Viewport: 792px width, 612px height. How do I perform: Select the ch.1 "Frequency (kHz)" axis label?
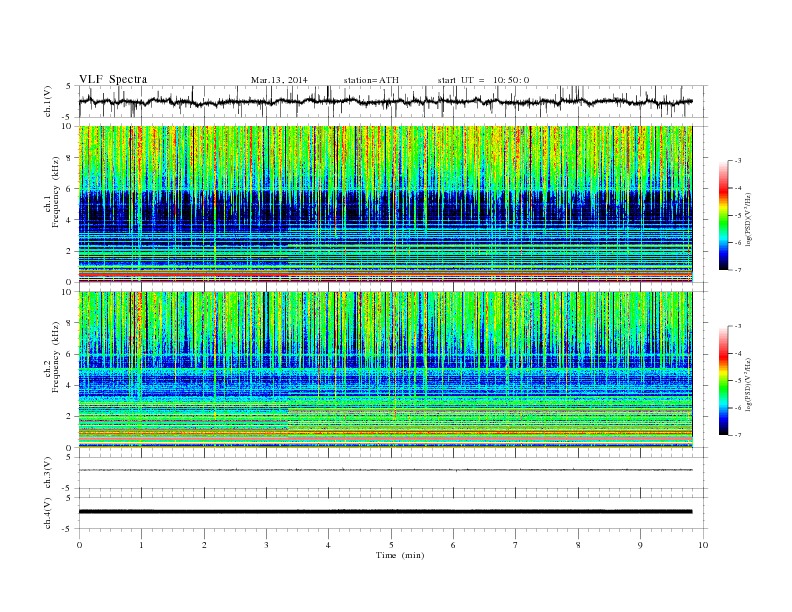coord(56,191)
